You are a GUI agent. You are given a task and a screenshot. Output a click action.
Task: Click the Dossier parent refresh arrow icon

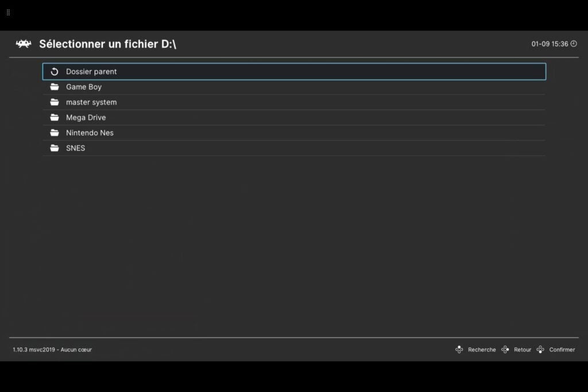pos(55,72)
